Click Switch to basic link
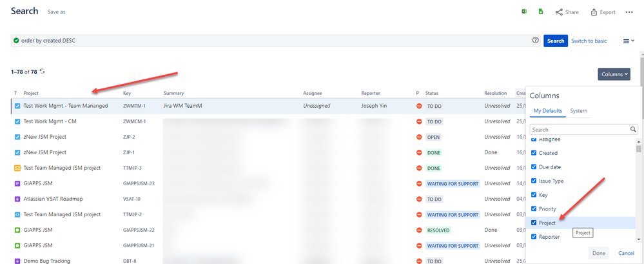The image size is (644, 264). pos(589,41)
